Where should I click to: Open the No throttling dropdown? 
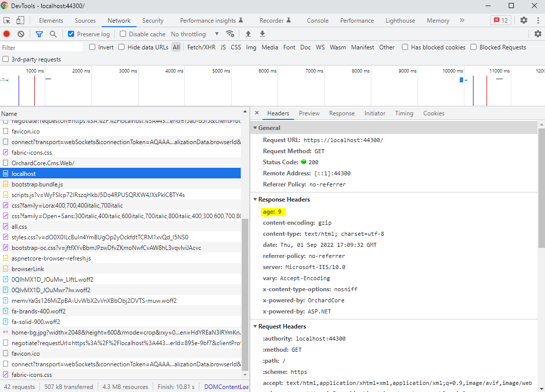pos(194,34)
